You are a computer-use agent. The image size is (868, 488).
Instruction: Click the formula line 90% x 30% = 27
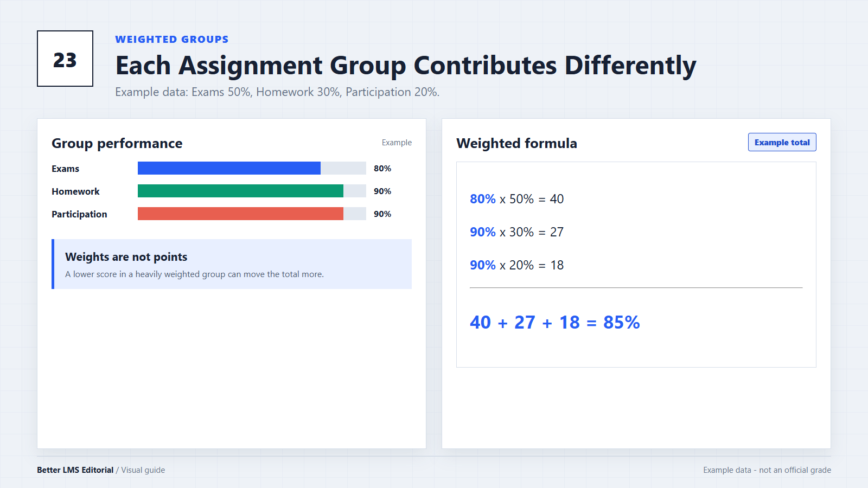pyautogui.click(x=517, y=232)
